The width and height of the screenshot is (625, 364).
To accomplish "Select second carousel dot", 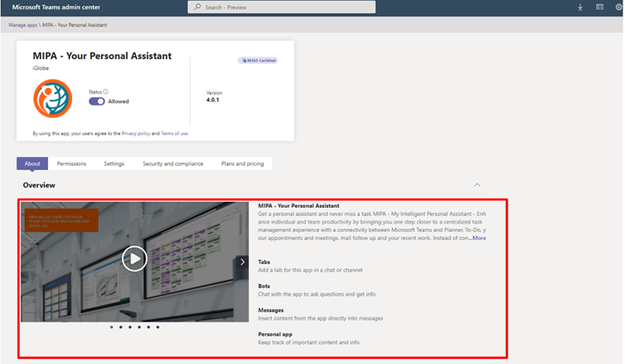I will coord(121,327).
